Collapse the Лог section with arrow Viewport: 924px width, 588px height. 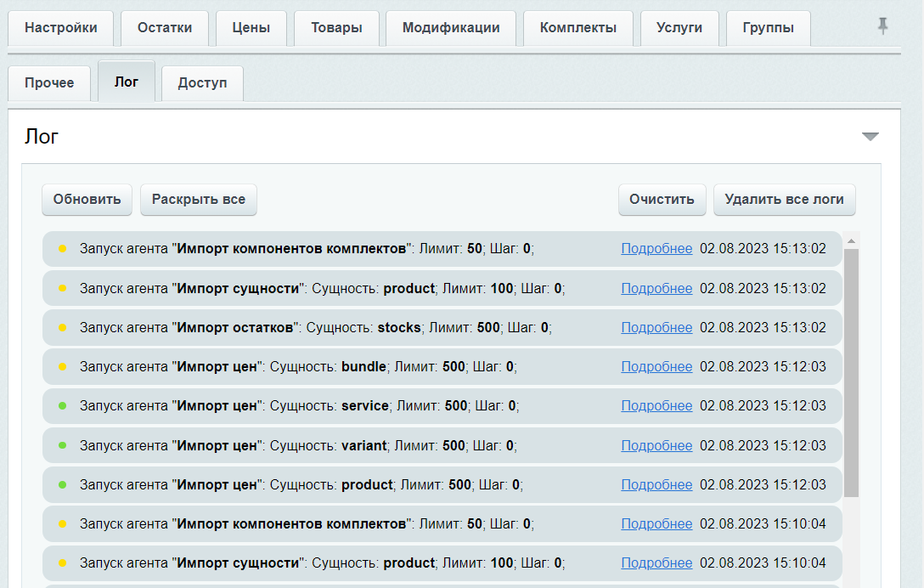coord(870,137)
